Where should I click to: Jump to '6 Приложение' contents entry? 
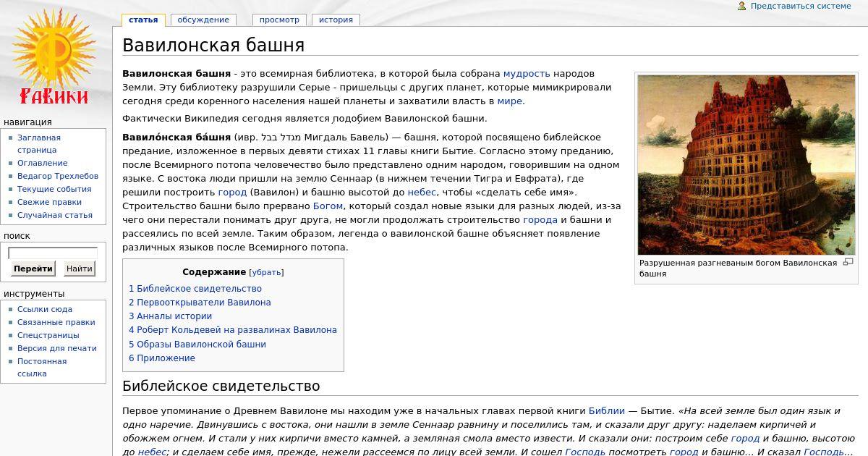[162, 358]
